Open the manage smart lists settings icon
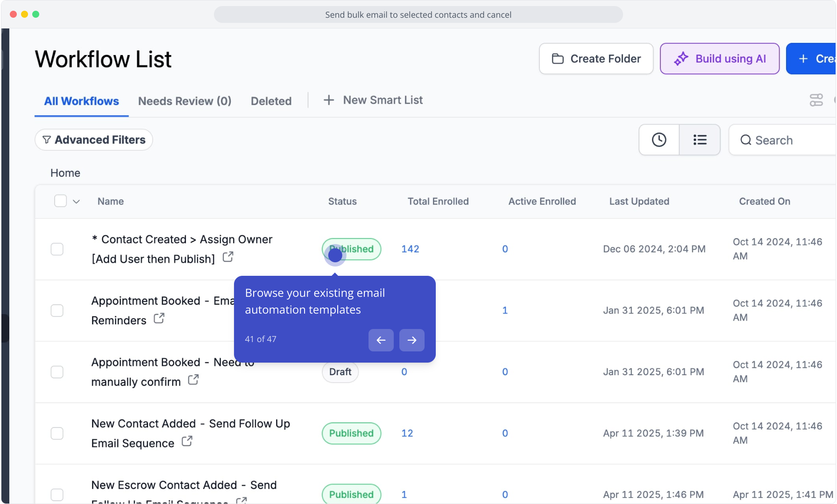837x504 pixels. point(816,100)
